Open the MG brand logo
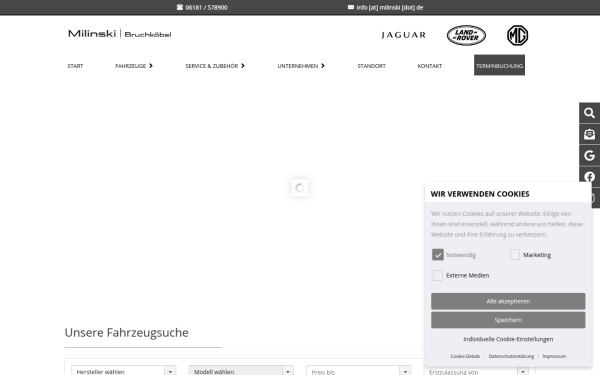Screen dimensions: 600x375 (517, 35)
